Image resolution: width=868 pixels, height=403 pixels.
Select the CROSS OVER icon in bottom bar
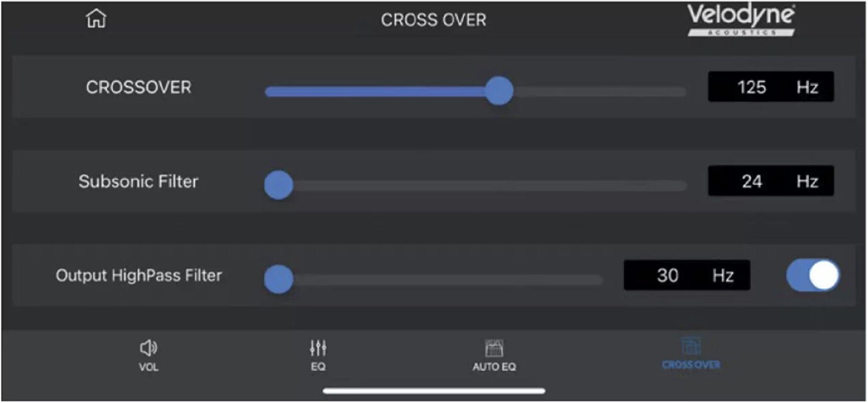(691, 347)
